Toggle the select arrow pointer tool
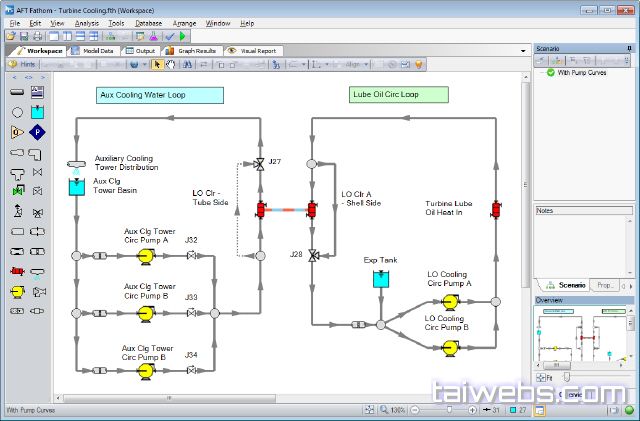This screenshot has width=640, height=421. 157,64
